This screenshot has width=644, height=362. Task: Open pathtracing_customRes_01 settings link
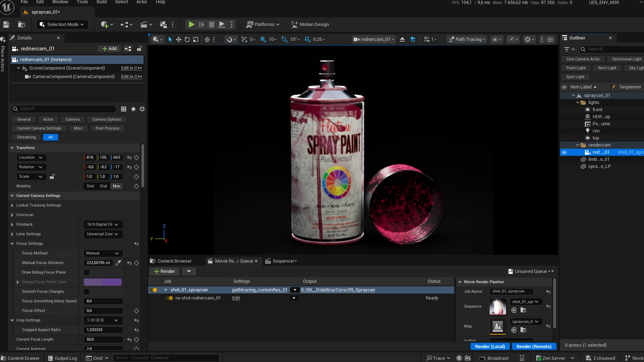coord(260,290)
